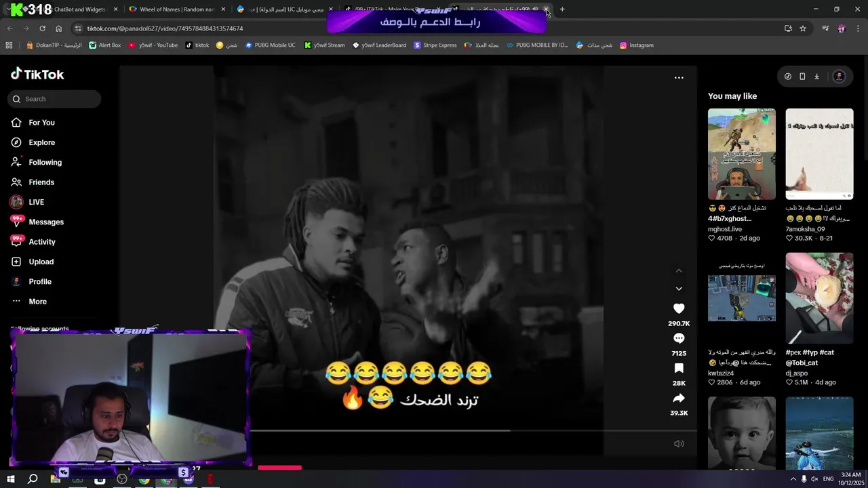Open the Alert Box bookmark
Image resolution: width=868 pixels, height=488 pixels.
105,45
